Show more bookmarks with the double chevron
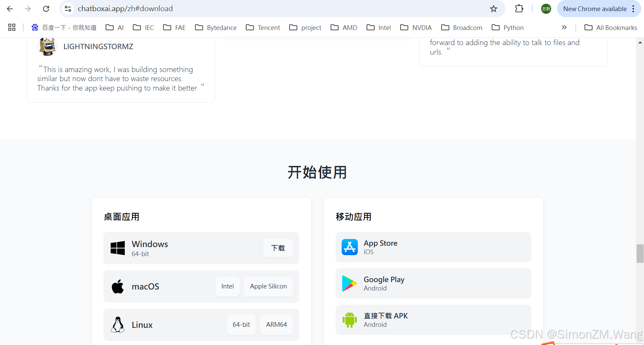The image size is (644, 345). pos(564,27)
